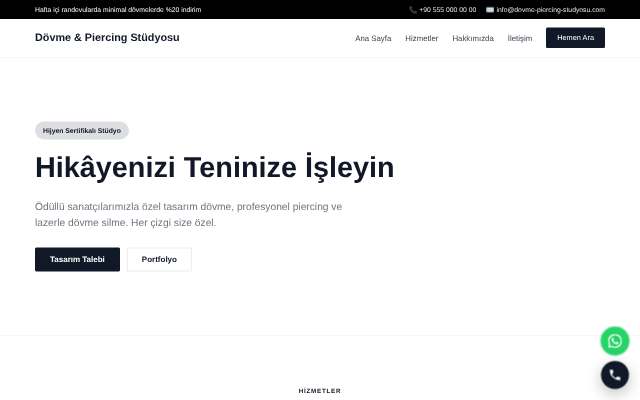Click the weekday discount announcement text
The width and height of the screenshot is (640, 400).
coord(118,10)
